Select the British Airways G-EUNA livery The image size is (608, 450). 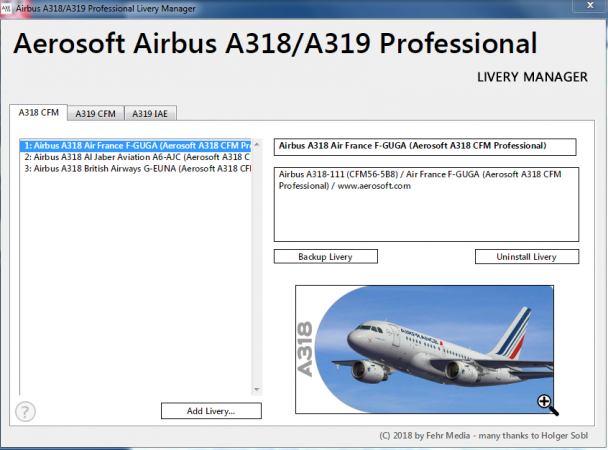[x=135, y=169]
